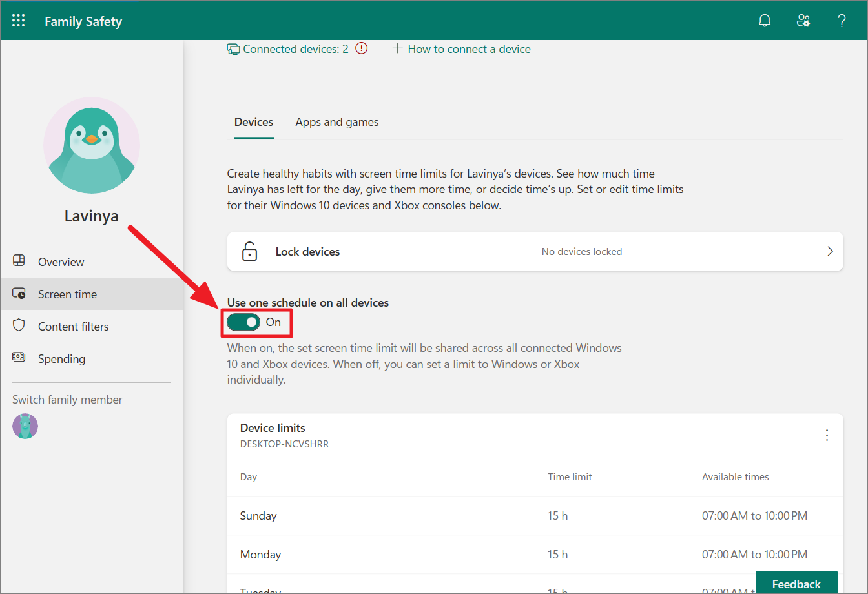868x594 pixels.
Task: Click Monday's 15 h time limit
Action: click(558, 555)
